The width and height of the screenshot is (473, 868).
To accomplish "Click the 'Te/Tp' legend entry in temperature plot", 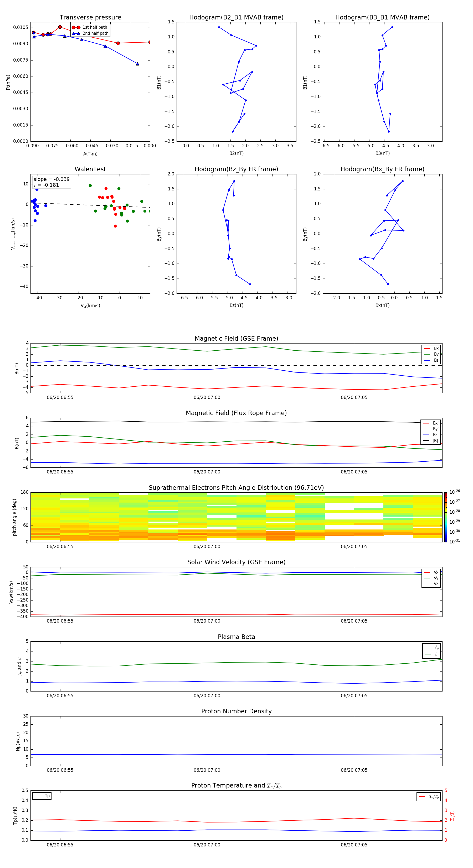I will (x=429, y=797).
